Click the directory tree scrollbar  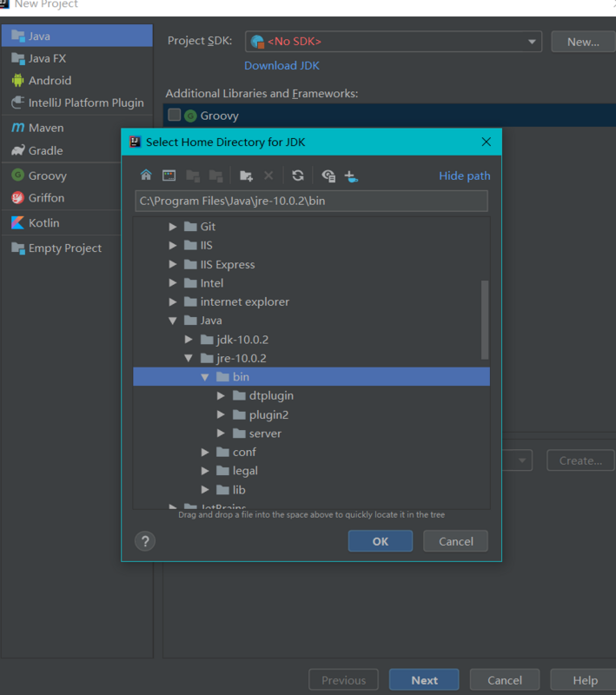(x=485, y=320)
